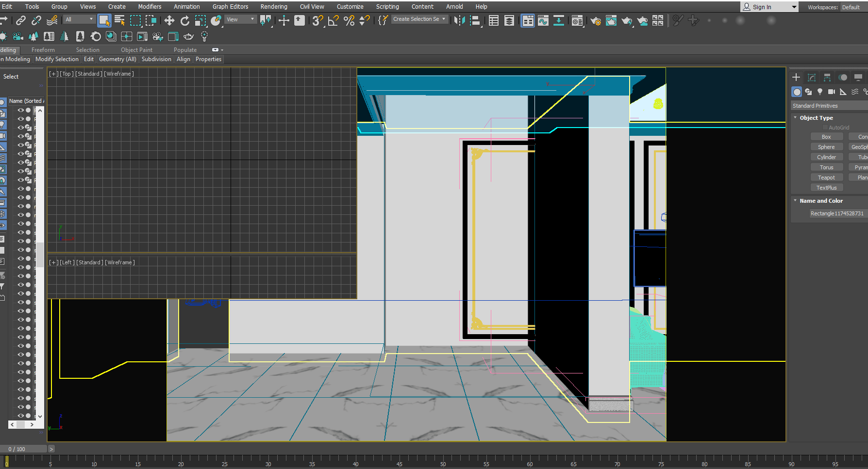Switch to the Lights create category
The height and width of the screenshot is (469, 868).
point(820,92)
